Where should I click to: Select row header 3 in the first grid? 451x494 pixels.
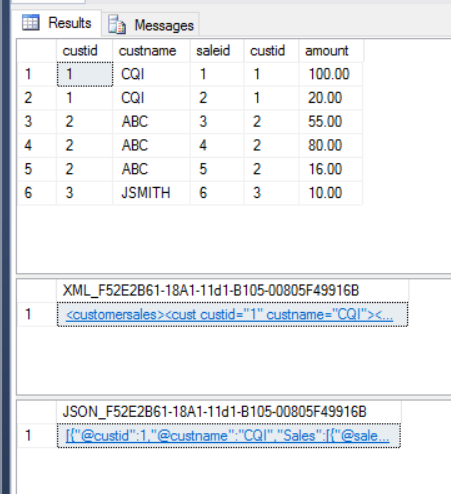coord(37,122)
